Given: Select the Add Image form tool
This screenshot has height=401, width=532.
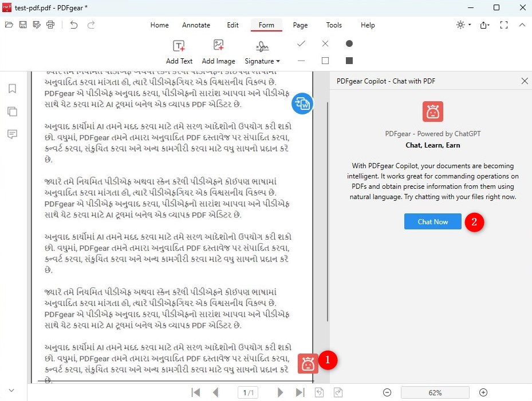Looking at the screenshot, I should pos(219,50).
